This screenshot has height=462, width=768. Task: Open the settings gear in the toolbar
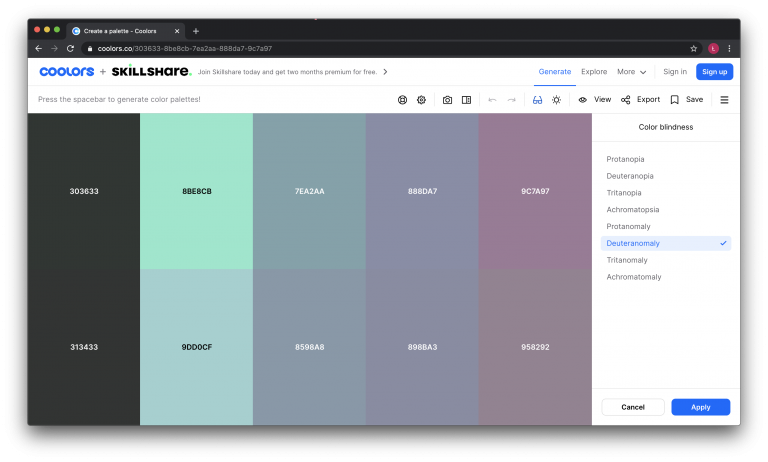click(421, 100)
